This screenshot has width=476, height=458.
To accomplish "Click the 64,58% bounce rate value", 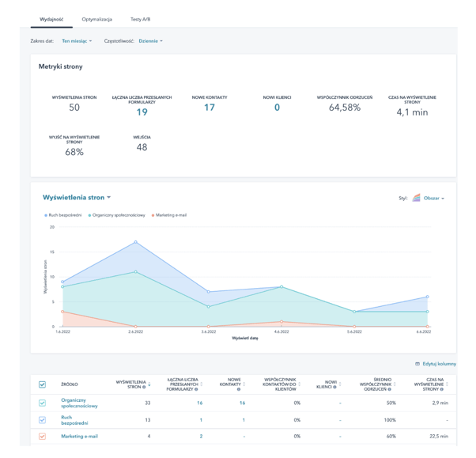I will coord(345,108).
